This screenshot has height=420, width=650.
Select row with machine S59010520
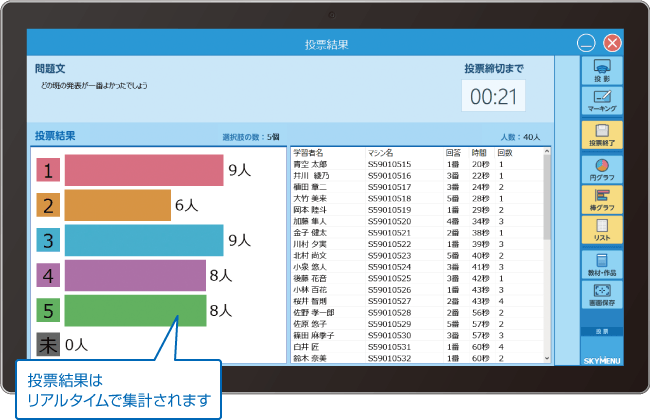coord(417,221)
